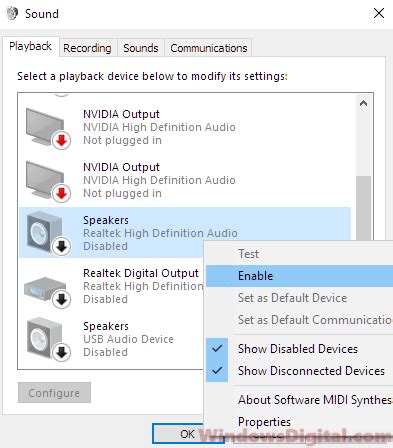Screen dimensions: 393x448
Task: Click the Realtek Digital Output device icon
Action: coord(47,292)
